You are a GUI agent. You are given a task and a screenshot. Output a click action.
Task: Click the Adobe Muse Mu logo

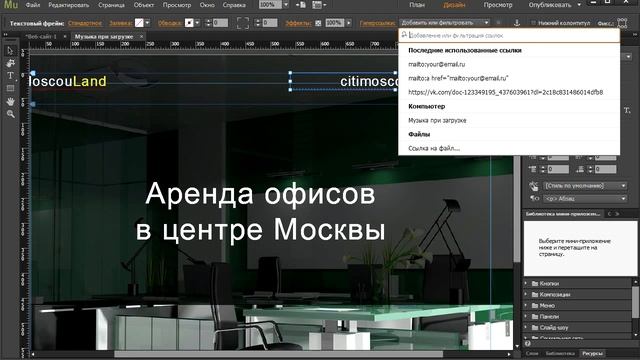[x=11, y=5]
